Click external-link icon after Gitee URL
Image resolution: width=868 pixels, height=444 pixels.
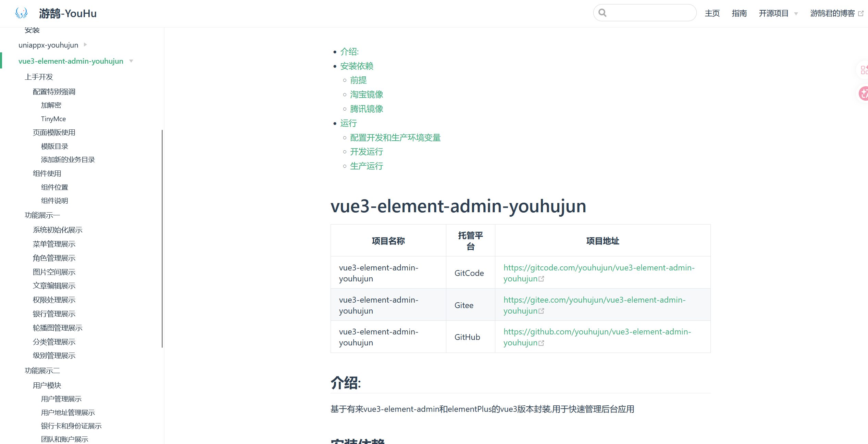(x=541, y=311)
